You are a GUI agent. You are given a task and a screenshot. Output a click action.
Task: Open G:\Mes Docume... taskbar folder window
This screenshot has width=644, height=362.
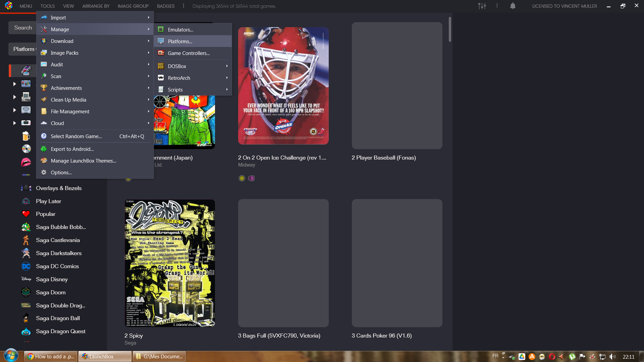159,356
